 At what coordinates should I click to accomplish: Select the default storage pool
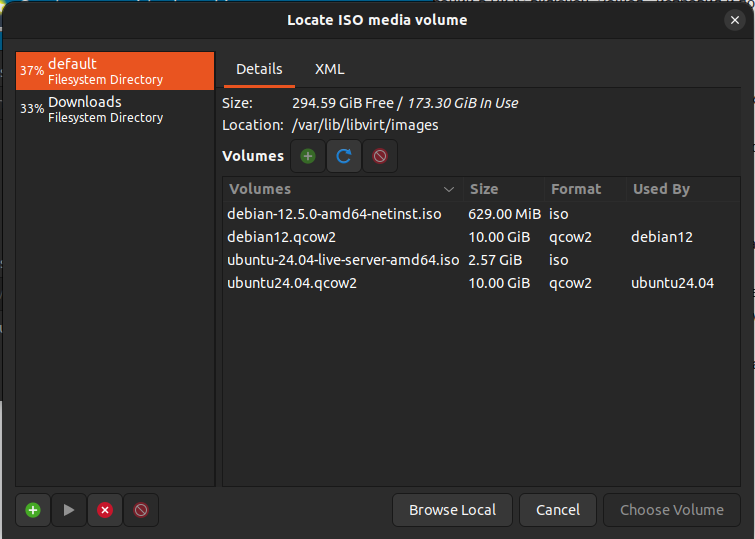115,71
